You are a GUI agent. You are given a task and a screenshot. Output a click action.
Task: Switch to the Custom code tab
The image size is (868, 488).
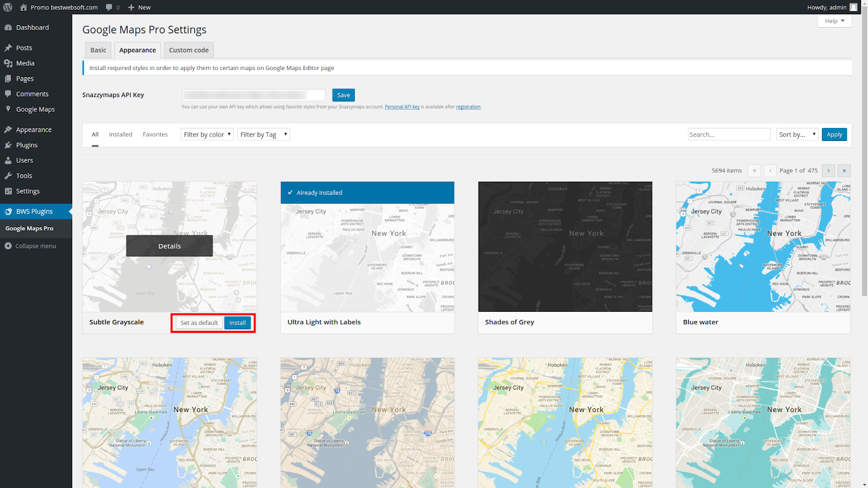point(189,50)
